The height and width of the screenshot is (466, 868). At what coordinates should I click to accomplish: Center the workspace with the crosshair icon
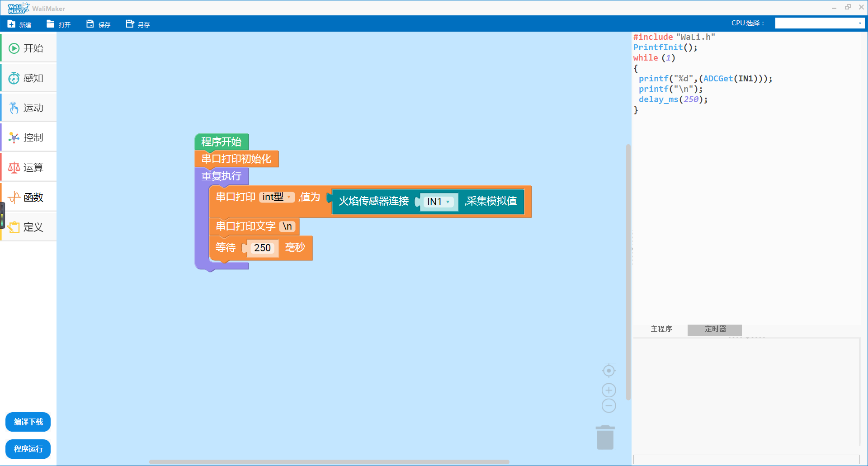[x=609, y=371]
